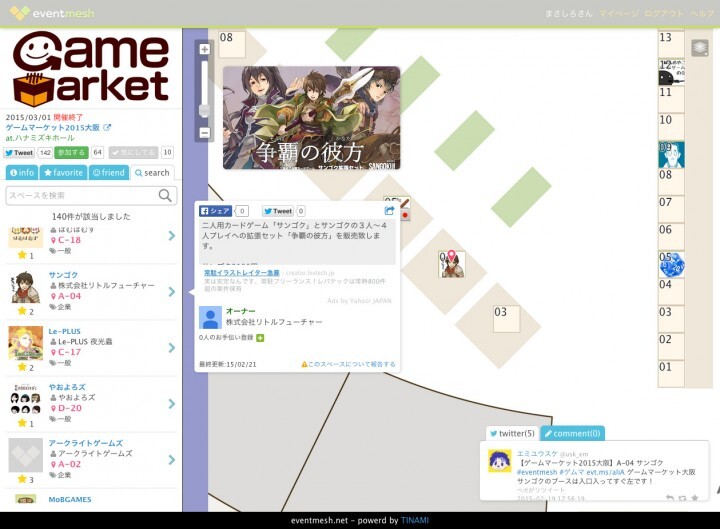
Task: Click booth 09 icon on right column
Action: 671,155
